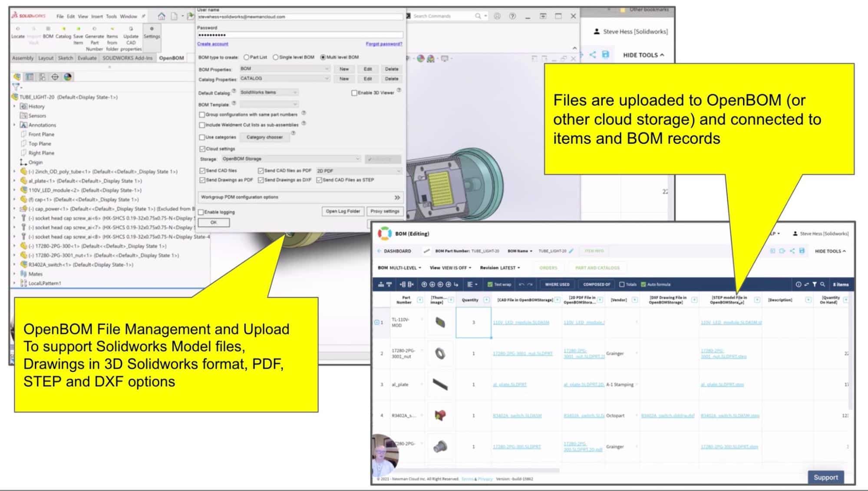Click the OpenBOM logo in BOM window

pos(384,233)
